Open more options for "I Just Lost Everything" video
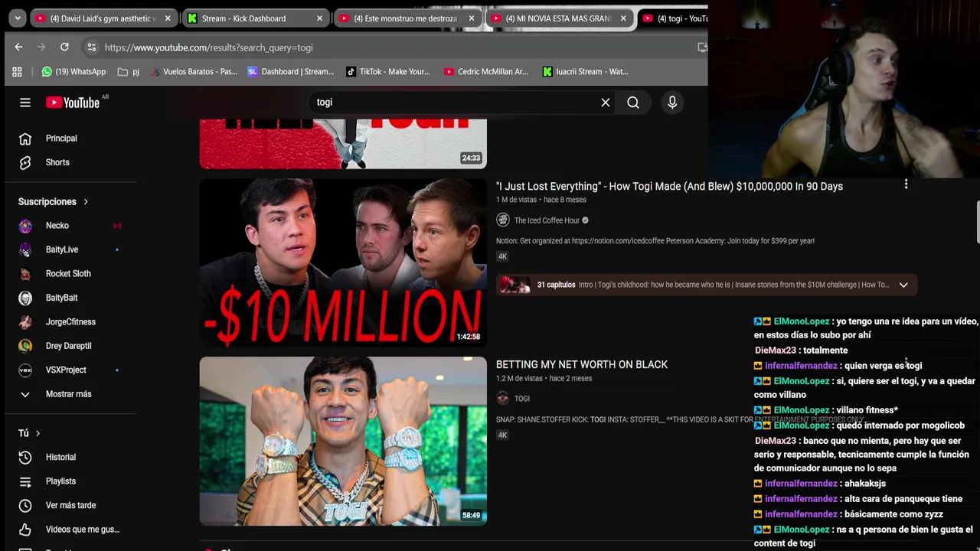This screenshot has width=980, height=551. 906,184
